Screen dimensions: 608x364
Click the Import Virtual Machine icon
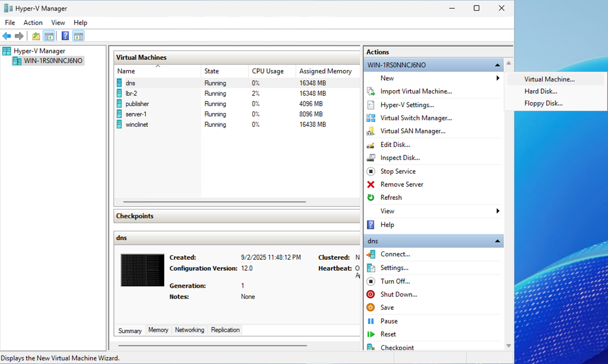(x=371, y=91)
